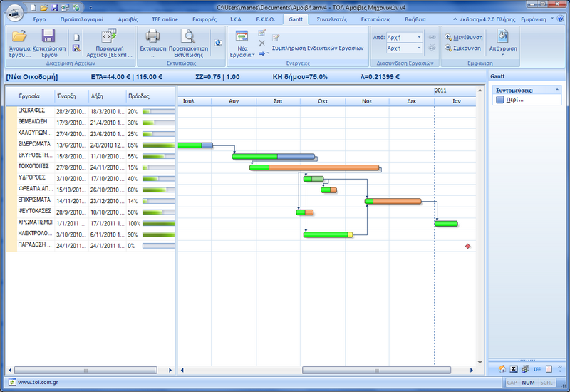
Task: Click the Άνοιγμα Έργου open folder icon
Action: click(x=19, y=37)
